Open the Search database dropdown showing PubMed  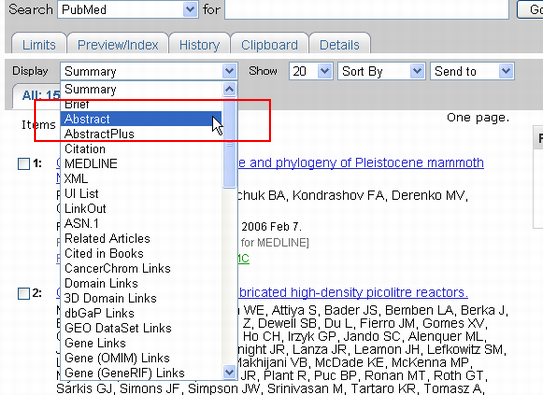(128, 9)
